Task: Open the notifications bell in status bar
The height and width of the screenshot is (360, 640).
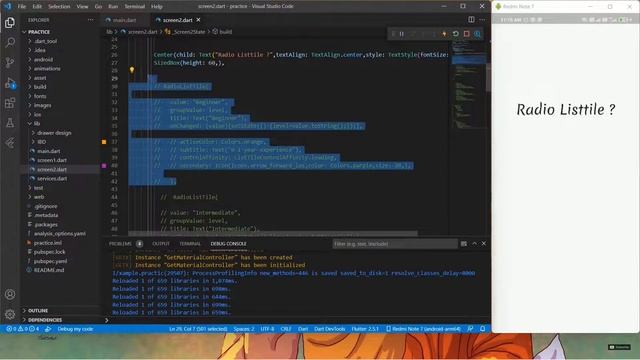Action: [x=482, y=329]
